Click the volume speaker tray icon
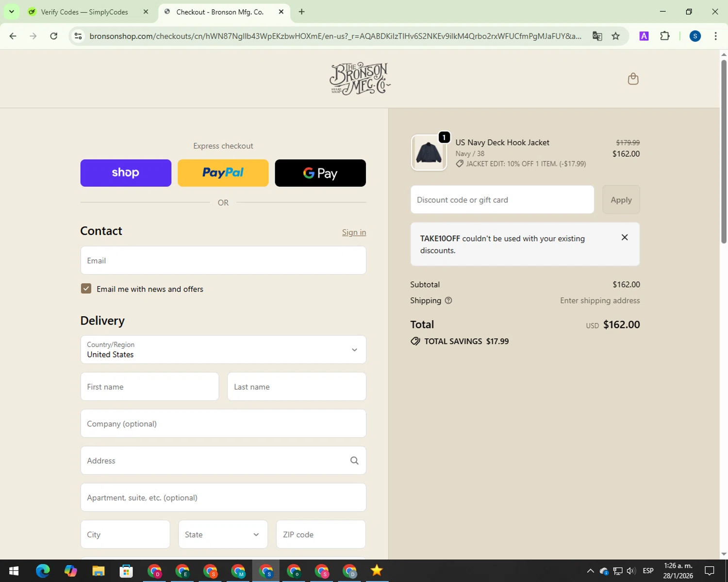The height and width of the screenshot is (582, 728). tap(631, 571)
